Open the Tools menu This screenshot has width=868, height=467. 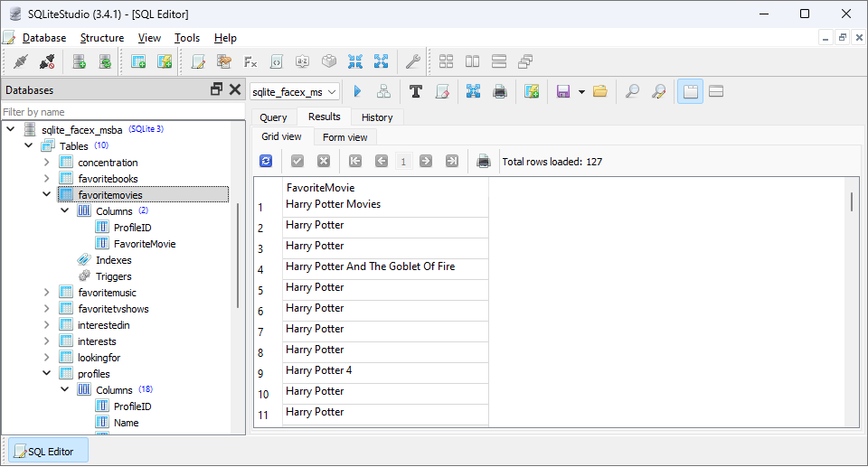point(187,38)
